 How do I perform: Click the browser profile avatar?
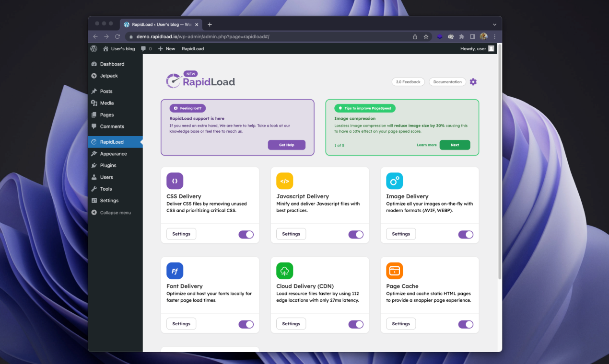483,36
